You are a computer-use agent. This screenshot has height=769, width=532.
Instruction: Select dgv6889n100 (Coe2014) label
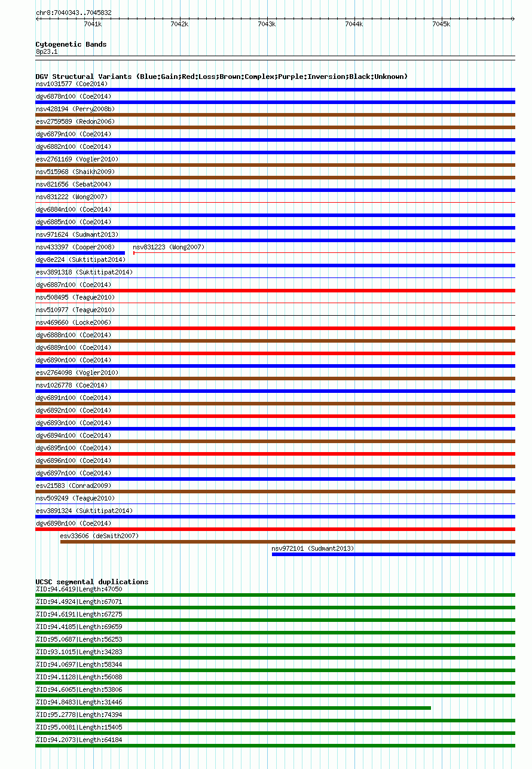74,347
